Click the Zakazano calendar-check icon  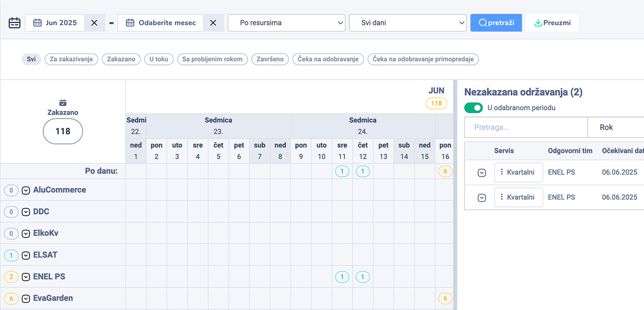pyautogui.click(x=63, y=103)
